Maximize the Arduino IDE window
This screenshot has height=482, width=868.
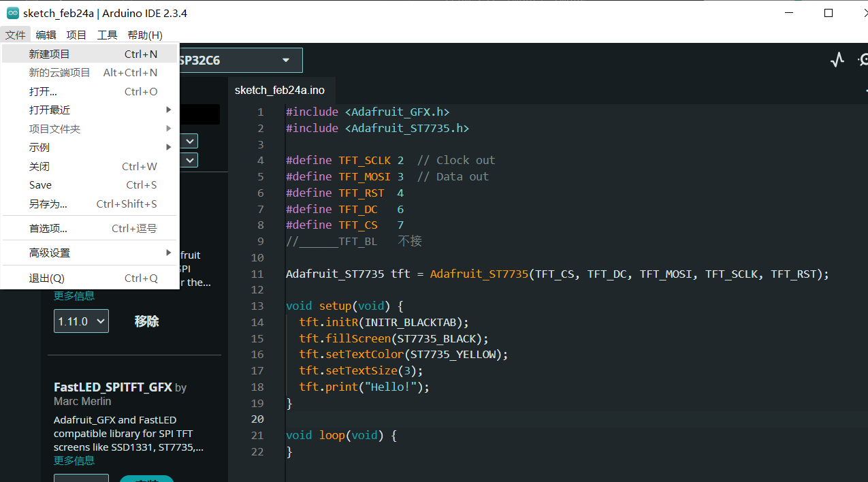point(829,13)
